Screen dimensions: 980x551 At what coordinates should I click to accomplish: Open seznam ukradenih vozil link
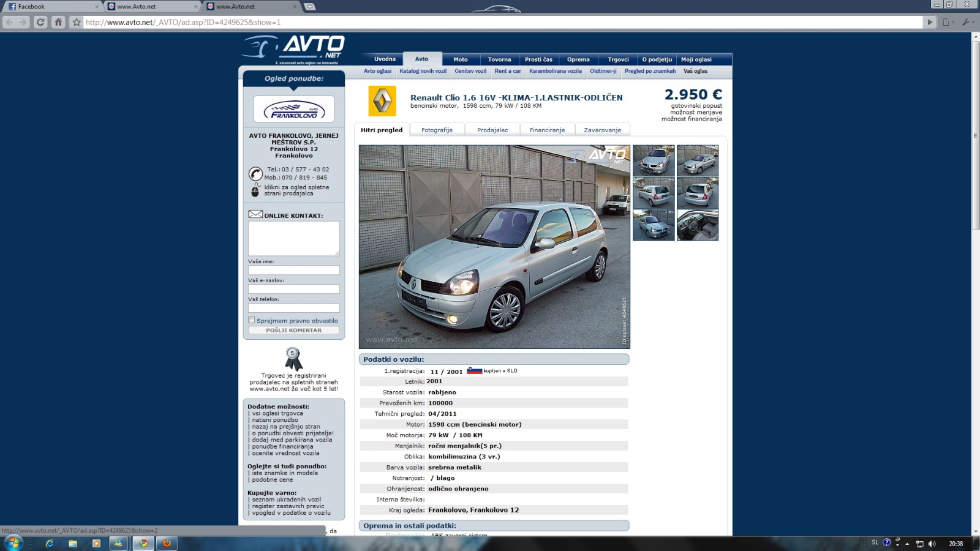tap(286, 500)
